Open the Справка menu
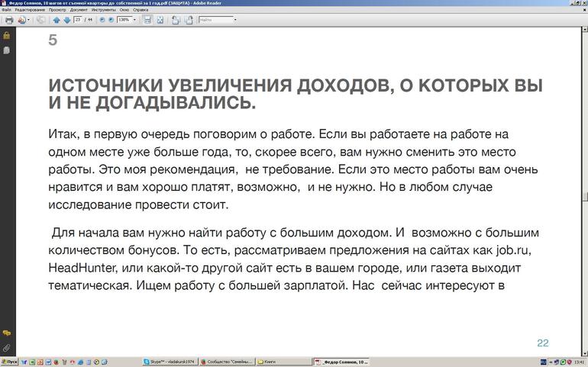 tap(141, 10)
